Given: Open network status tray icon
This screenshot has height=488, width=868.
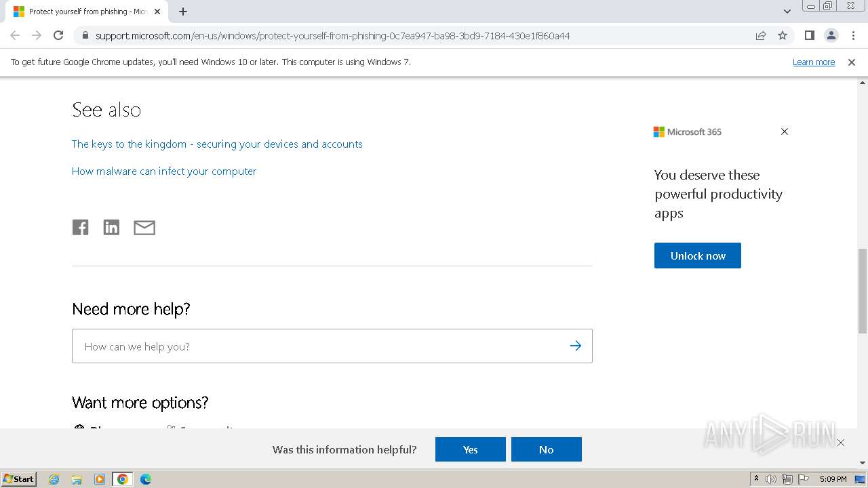Looking at the screenshot, I should [x=787, y=479].
